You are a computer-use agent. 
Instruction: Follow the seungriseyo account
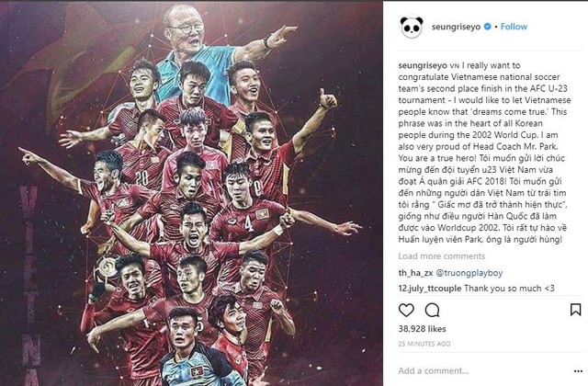pyautogui.click(x=514, y=27)
